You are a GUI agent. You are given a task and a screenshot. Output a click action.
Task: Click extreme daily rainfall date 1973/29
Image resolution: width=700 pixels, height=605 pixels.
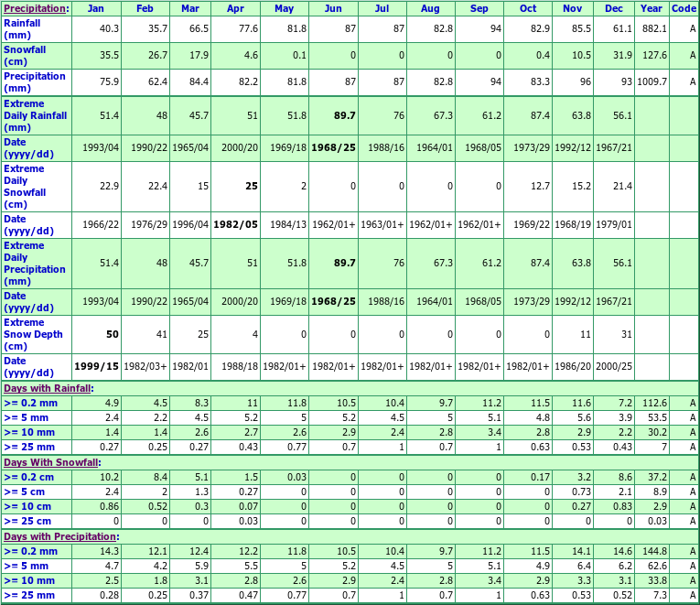point(532,147)
